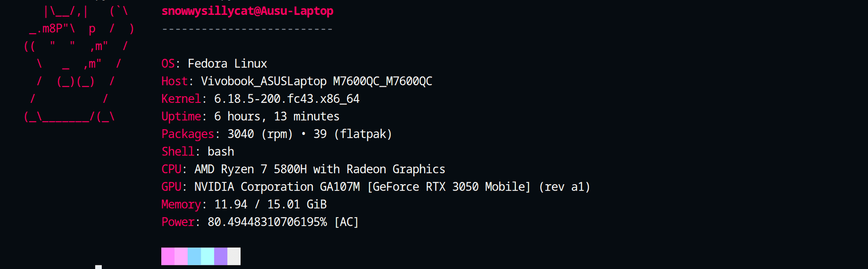Image resolution: width=868 pixels, height=269 pixels.
Task: Click the 3040 (rpm) package count
Action: pyautogui.click(x=260, y=134)
